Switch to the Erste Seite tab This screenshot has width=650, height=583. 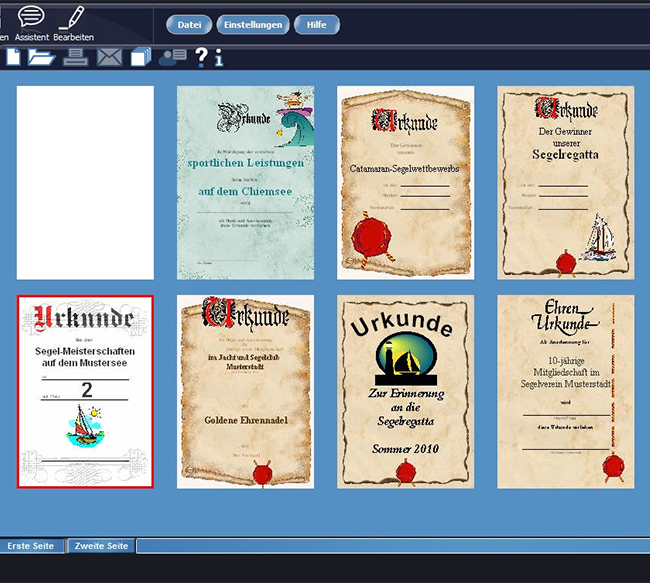31,546
